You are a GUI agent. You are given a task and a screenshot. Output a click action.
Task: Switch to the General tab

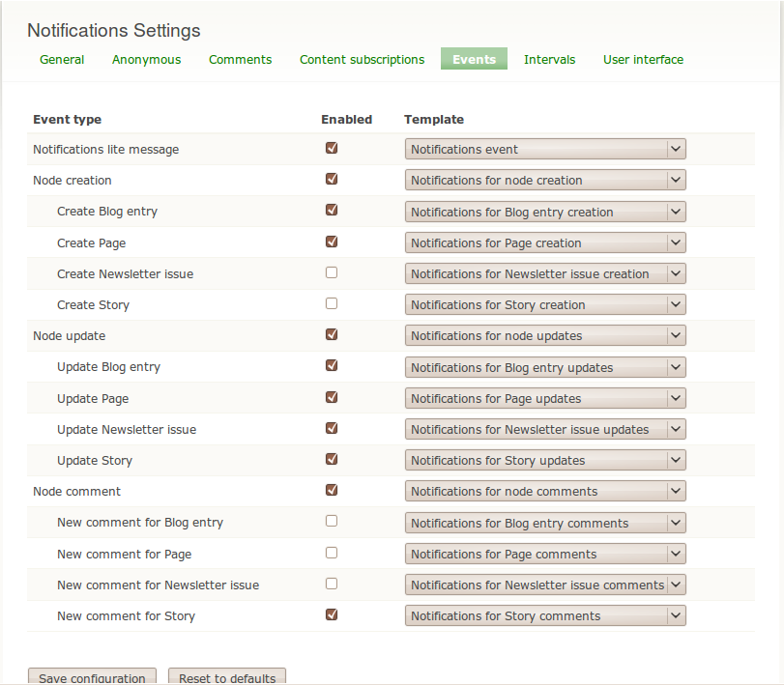(62, 60)
